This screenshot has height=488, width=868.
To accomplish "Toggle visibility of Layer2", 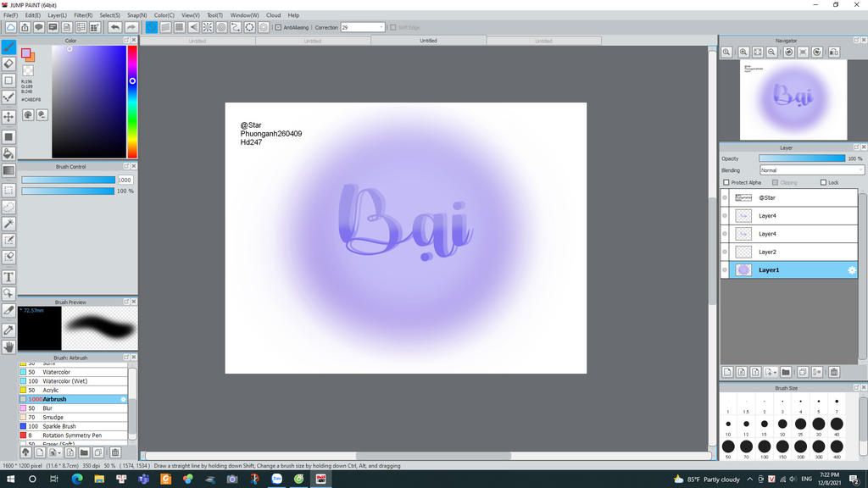I will (725, 252).
